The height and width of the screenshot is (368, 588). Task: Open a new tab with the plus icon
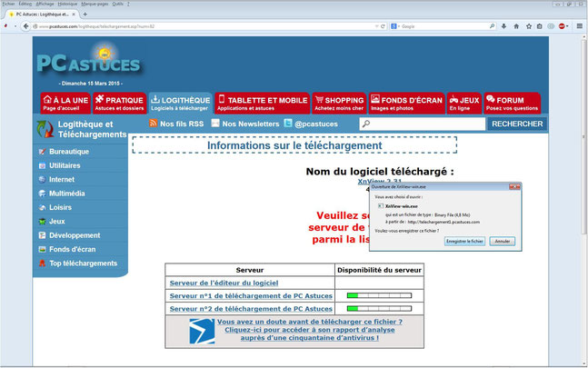85,15
